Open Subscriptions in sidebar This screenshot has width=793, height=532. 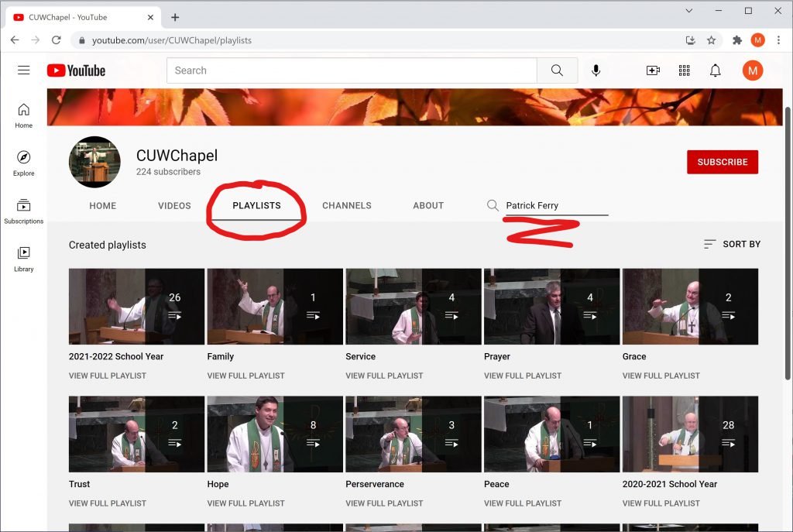[24, 211]
